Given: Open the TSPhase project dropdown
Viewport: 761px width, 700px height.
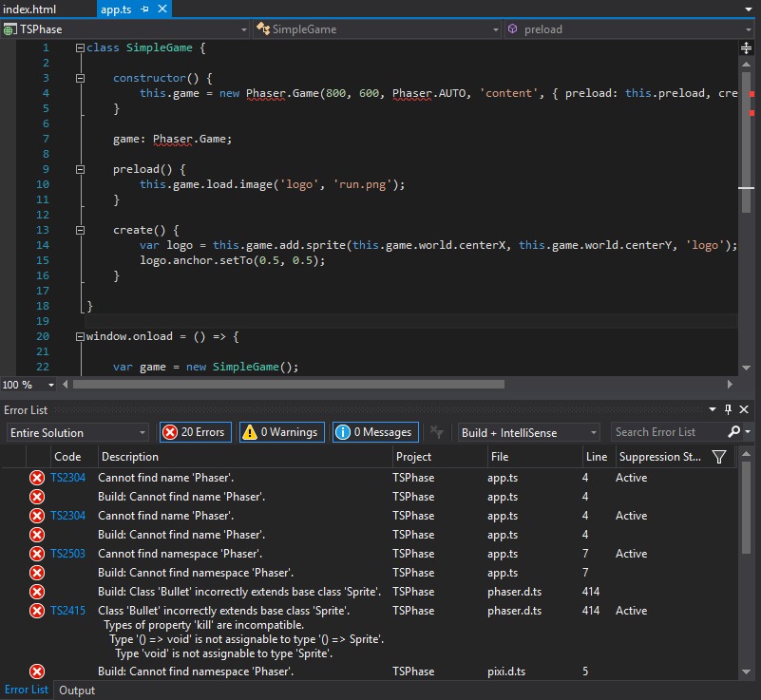Looking at the screenshot, I should click(125, 29).
